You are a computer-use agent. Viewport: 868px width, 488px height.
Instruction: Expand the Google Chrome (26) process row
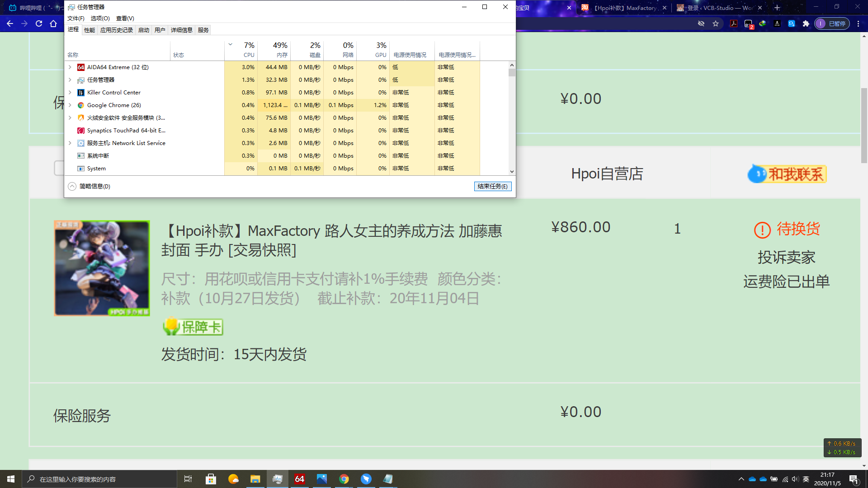click(70, 105)
